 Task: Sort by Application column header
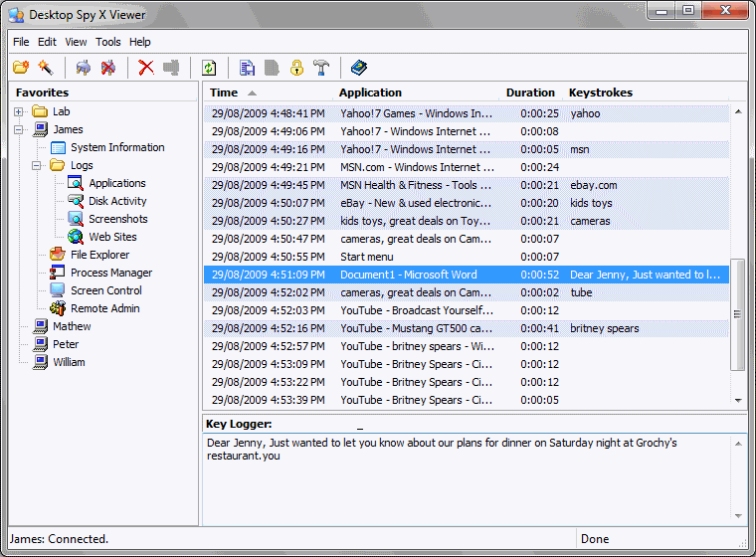370,93
